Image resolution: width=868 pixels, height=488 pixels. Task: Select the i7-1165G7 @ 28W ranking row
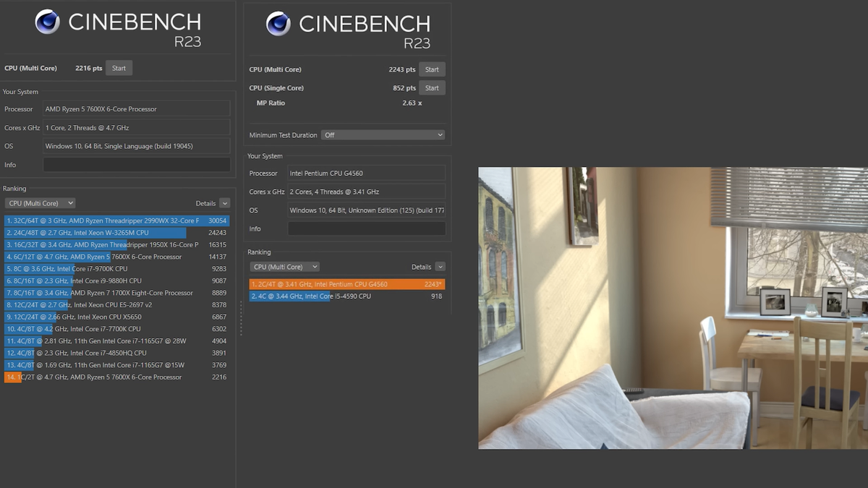click(116, 341)
